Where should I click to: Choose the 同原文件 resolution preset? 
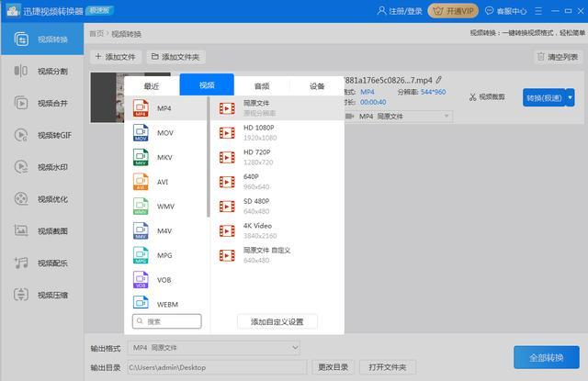277,108
